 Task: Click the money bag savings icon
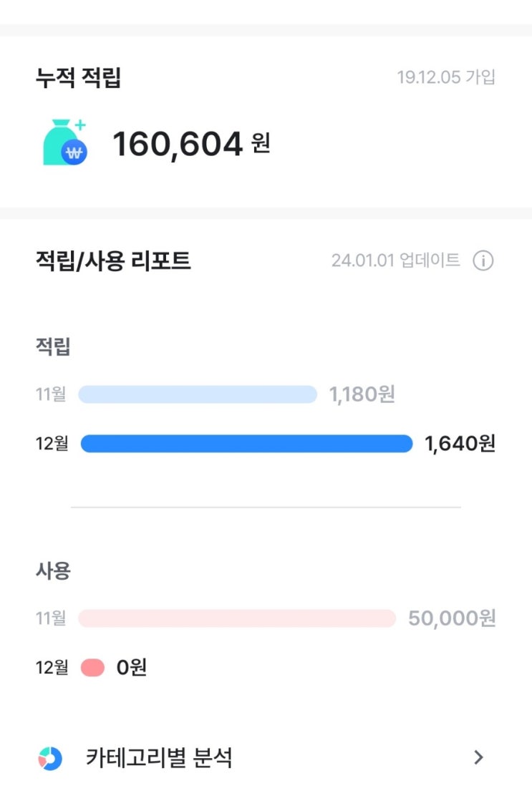pyautogui.click(x=64, y=142)
